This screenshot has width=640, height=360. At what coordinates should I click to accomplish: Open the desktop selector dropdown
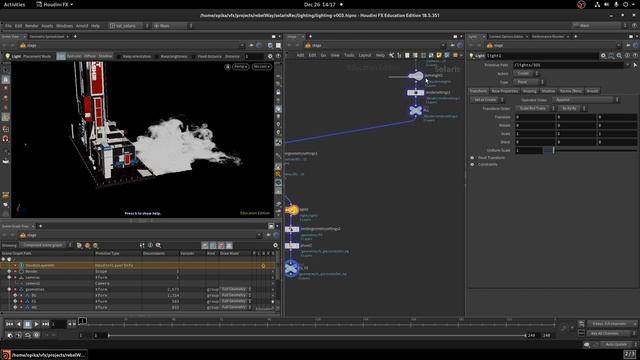129,26
